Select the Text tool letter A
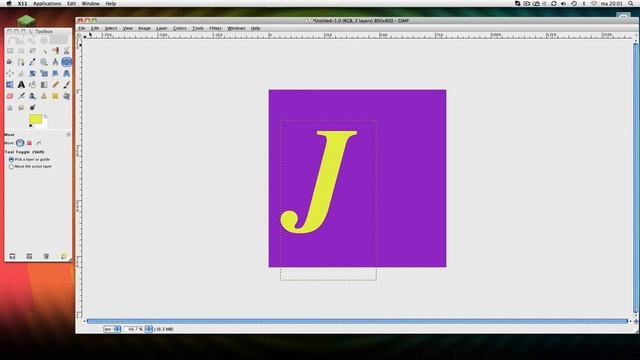The image size is (640, 360). pos(21,85)
